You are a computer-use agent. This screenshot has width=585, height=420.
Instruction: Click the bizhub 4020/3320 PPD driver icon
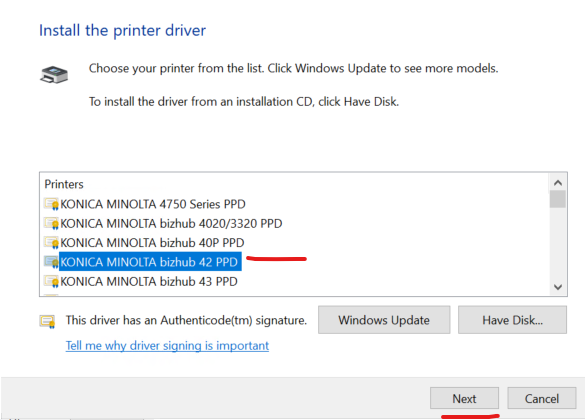tap(51, 223)
